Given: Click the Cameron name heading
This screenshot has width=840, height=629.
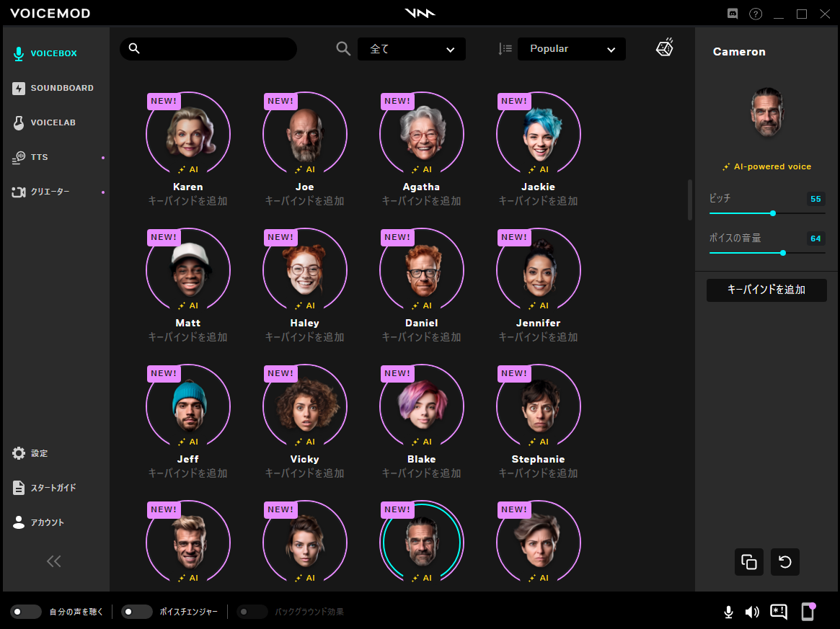Looking at the screenshot, I should click(739, 52).
